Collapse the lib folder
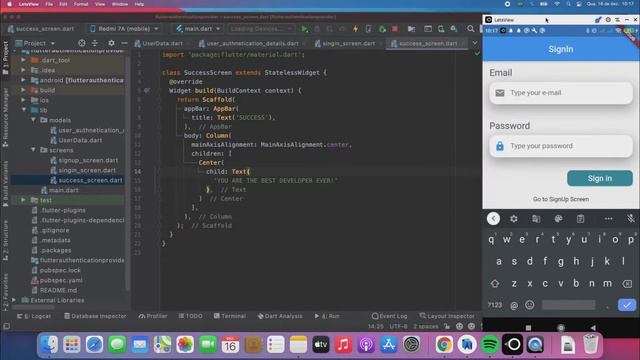Image resolution: width=640 pixels, height=360 pixels. tap(23, 110)
